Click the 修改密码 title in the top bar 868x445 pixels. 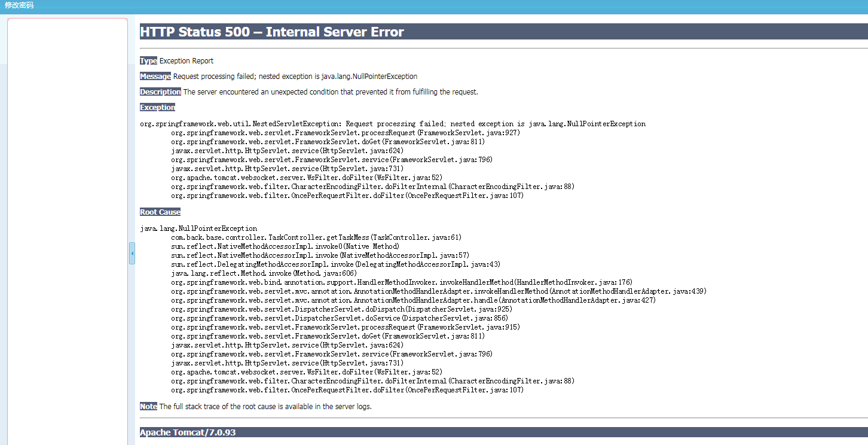point(19,5)
